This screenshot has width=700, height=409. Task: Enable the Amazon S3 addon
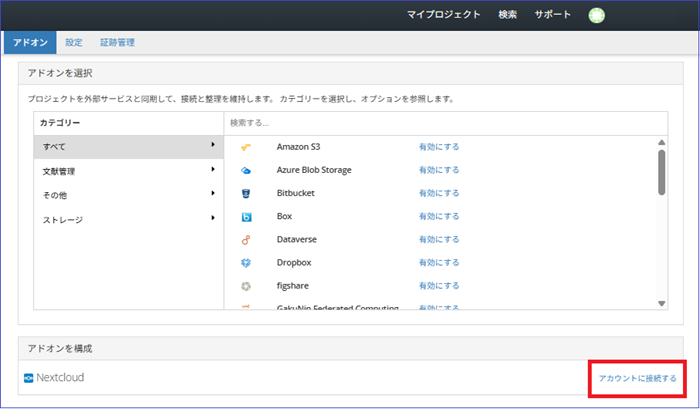(439, 147)
